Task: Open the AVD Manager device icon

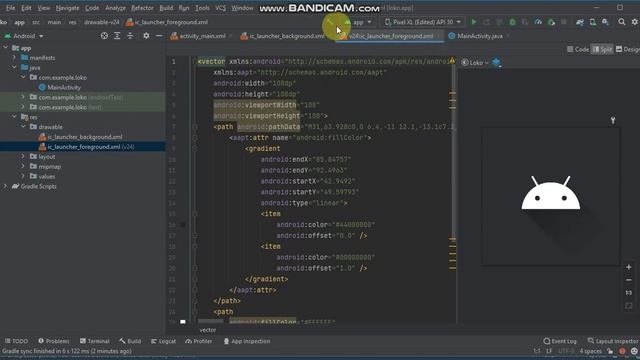Action: 593,22
